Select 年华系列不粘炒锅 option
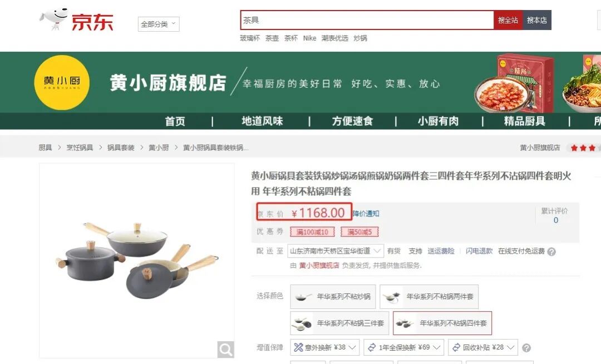Screen dimensions: 601x364 point(333,297)
